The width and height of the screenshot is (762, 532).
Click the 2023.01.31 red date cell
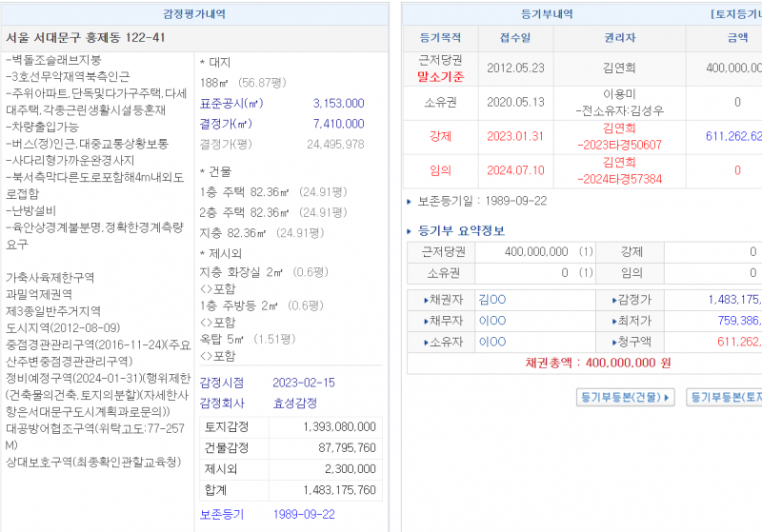click(x=515, y=136)
